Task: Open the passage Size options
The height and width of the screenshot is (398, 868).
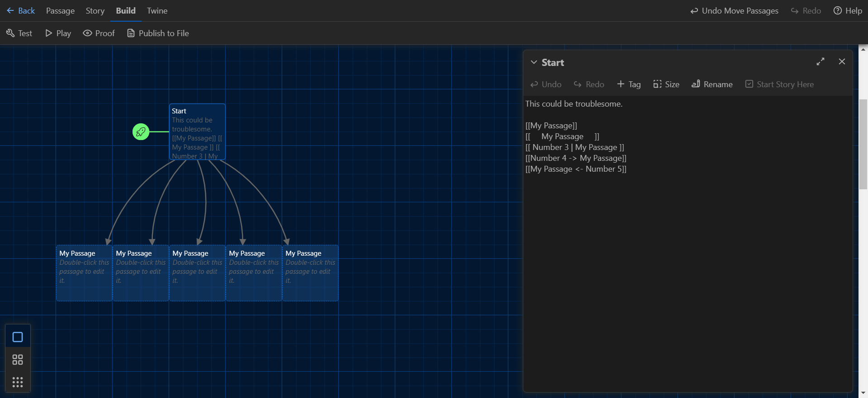Action: coord(666,84)
